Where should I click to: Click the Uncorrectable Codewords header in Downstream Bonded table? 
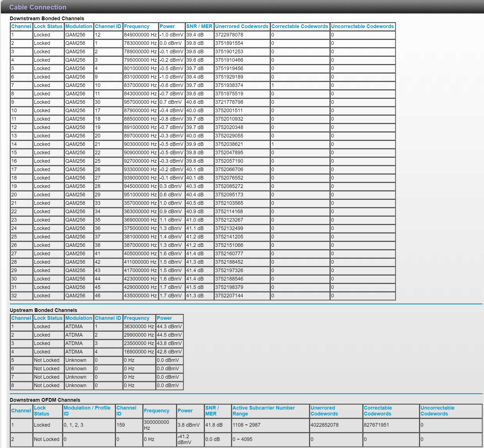coord(362,26)
